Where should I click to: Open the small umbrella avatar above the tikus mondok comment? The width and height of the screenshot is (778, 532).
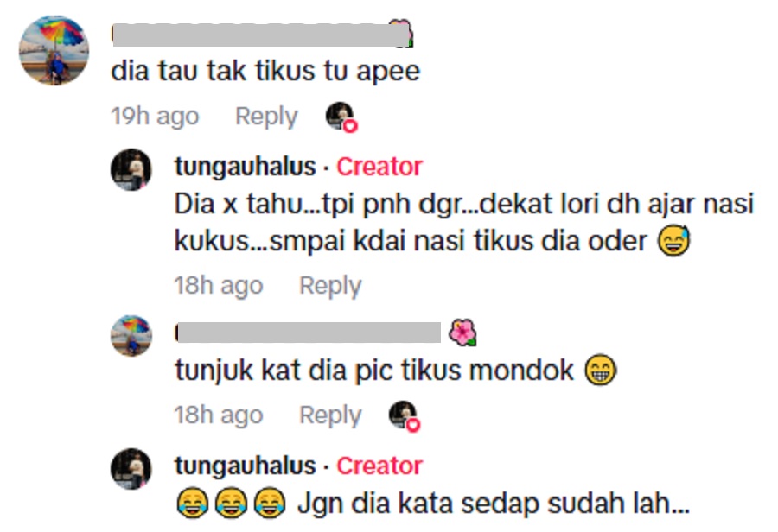(x=131, y=336)
